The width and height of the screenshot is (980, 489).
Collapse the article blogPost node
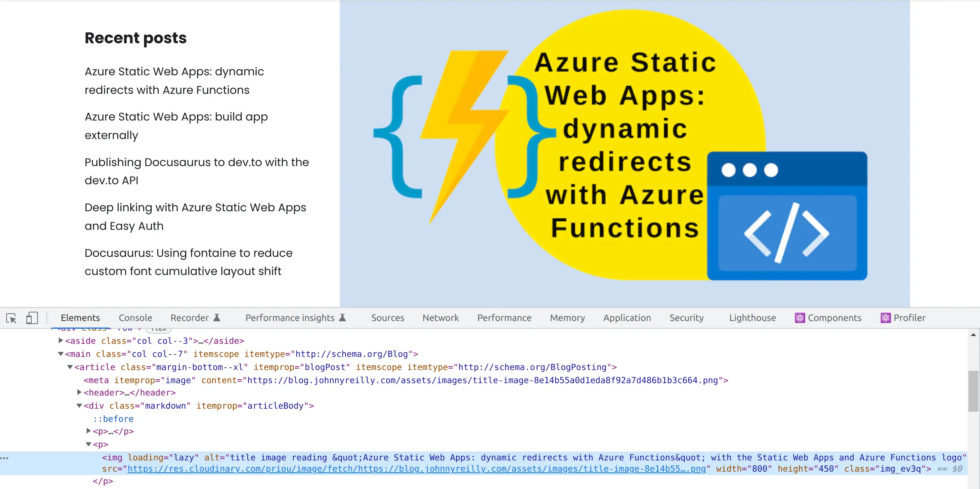pos(70,367)
